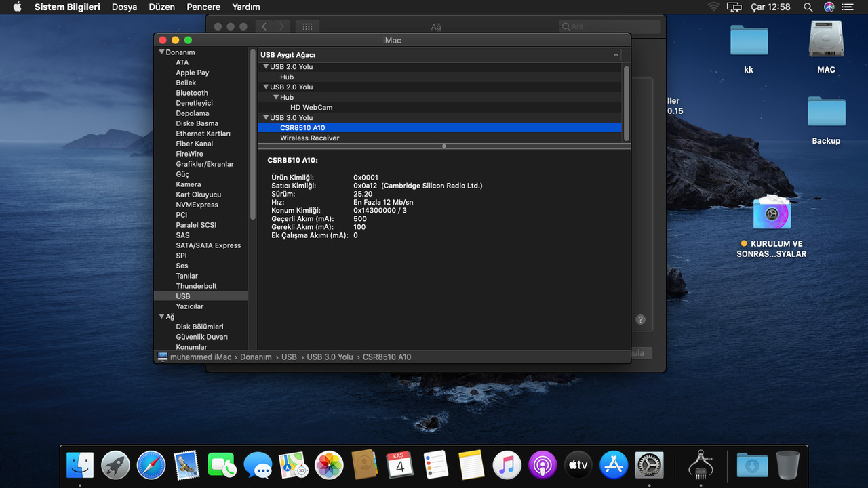This screenshot has width=868, height=488.
Task: Collapse the Donanım section triangle
Action: point(162,52)
